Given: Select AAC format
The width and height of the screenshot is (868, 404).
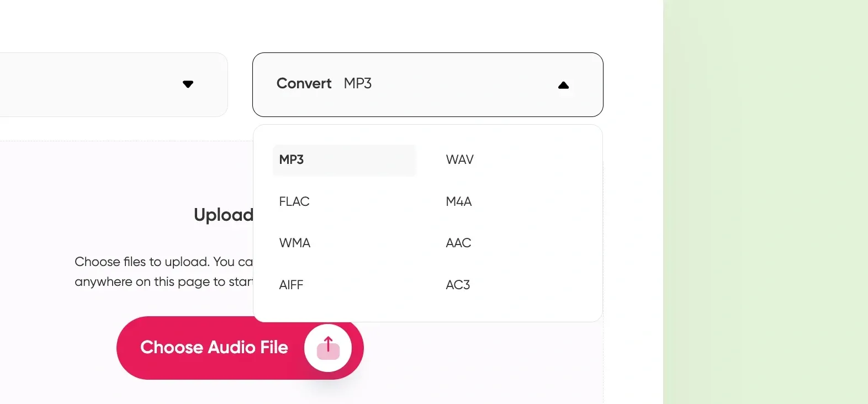Looking at the screenshot, I should (458, 243).
